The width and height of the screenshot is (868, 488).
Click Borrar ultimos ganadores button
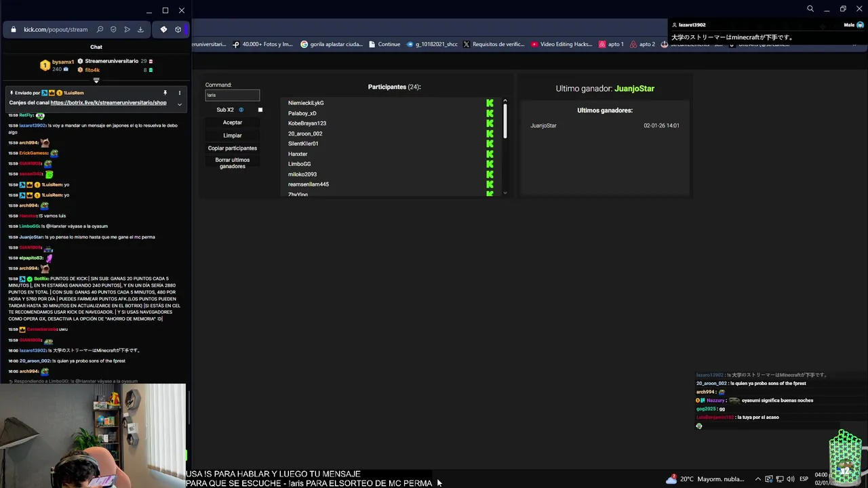tap(233, 163)
